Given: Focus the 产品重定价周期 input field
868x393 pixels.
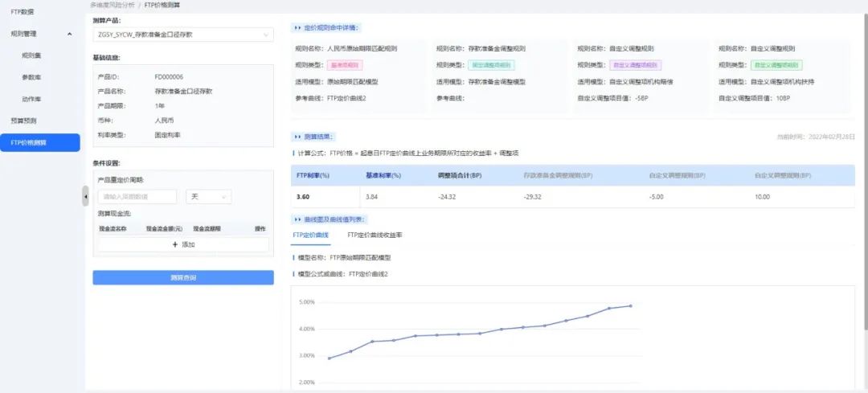Looking at the screenshot, I should click(x=137, y=196).
